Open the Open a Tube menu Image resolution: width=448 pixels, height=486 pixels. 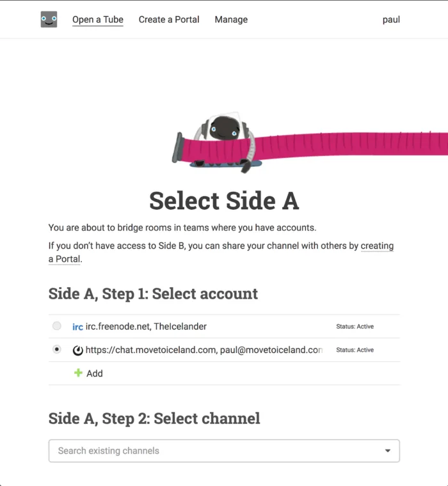pyautogui.click(x=98, y=20)
